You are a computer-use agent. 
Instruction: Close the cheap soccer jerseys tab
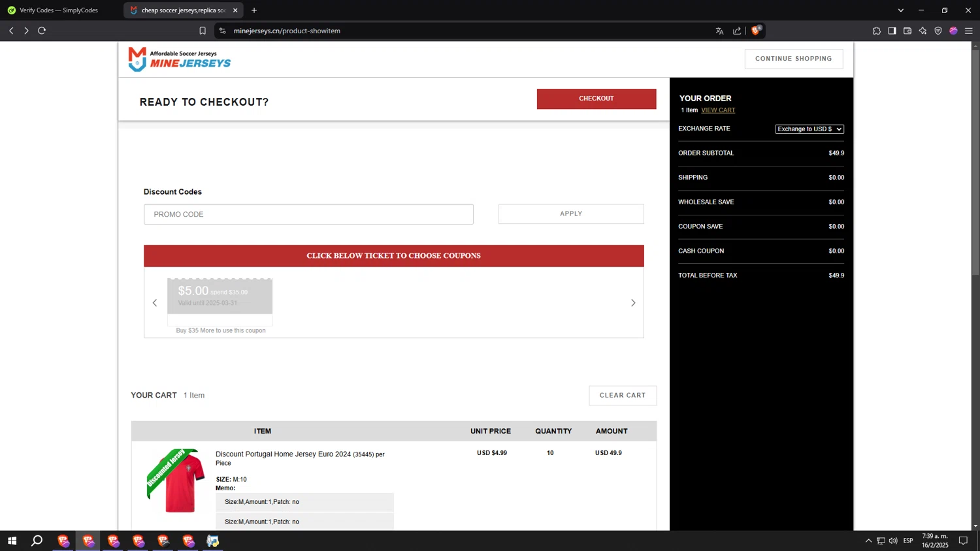235,10
